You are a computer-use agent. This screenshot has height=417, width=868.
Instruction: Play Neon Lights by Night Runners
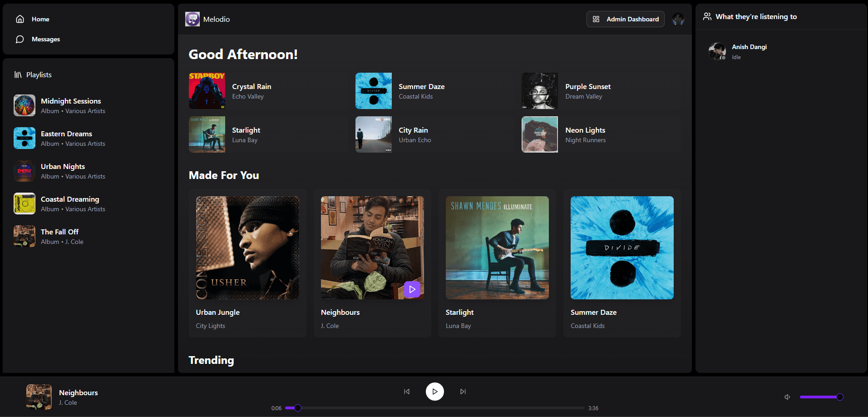coord(601,134)
